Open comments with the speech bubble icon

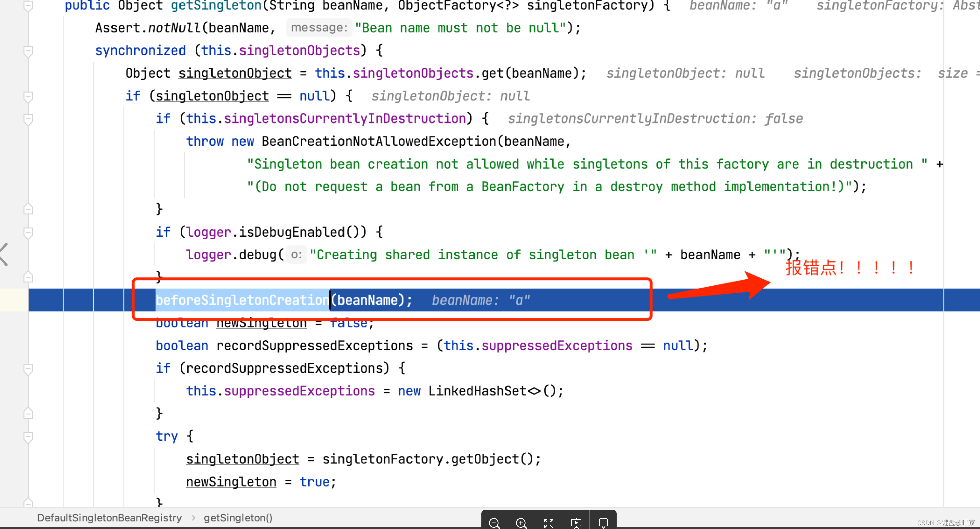click(x=603, y=523)
